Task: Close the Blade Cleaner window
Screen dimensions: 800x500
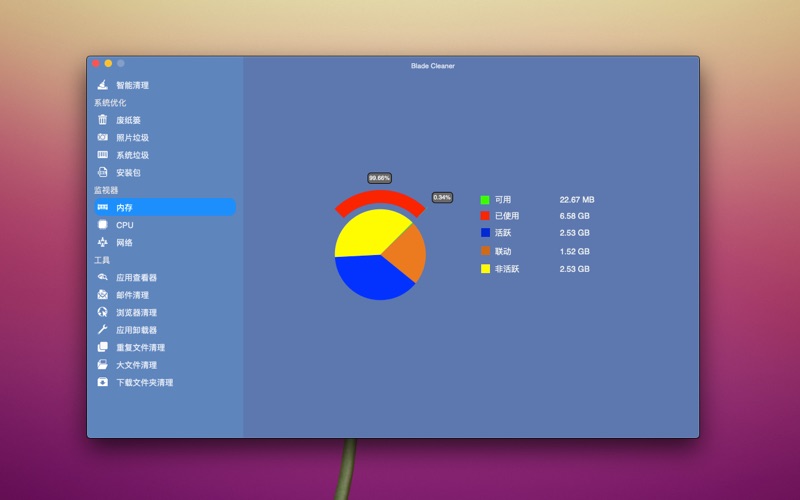Action: (96, 63)
